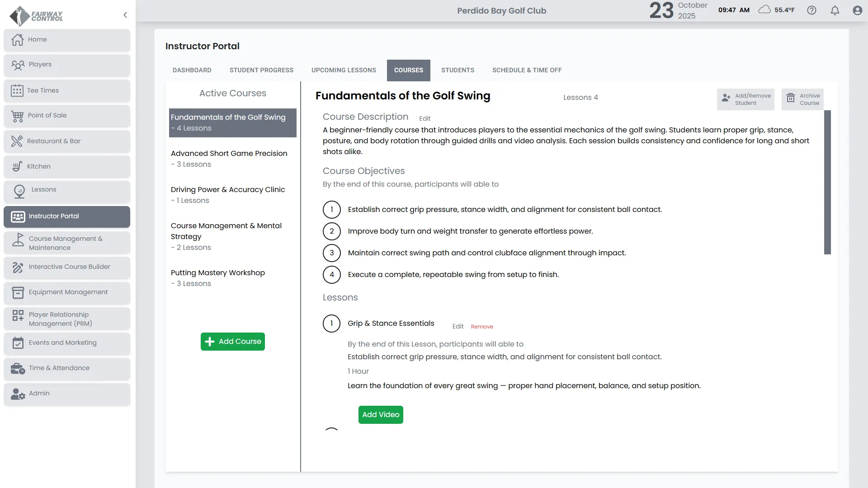Open the Schedule & Time Off tab
Image resolution: width=868 pixels, height=488 pixels.
[527, 70]
